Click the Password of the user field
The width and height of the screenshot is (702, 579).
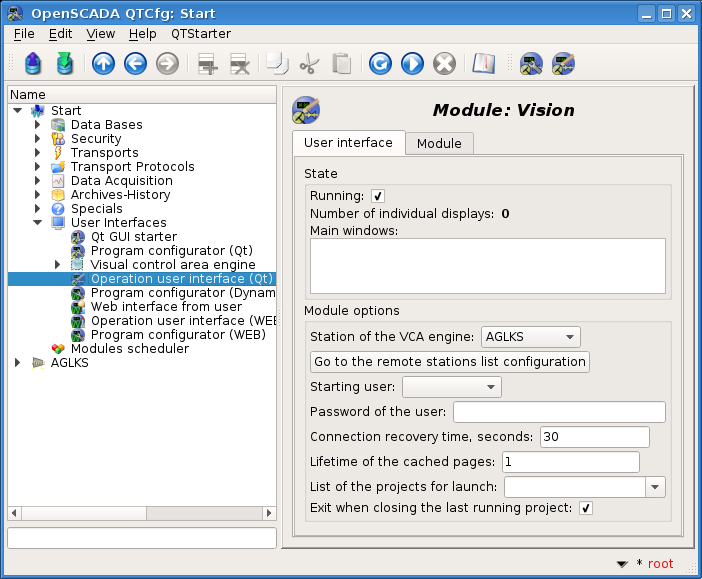pyautogui.click(x=559, y=412)
